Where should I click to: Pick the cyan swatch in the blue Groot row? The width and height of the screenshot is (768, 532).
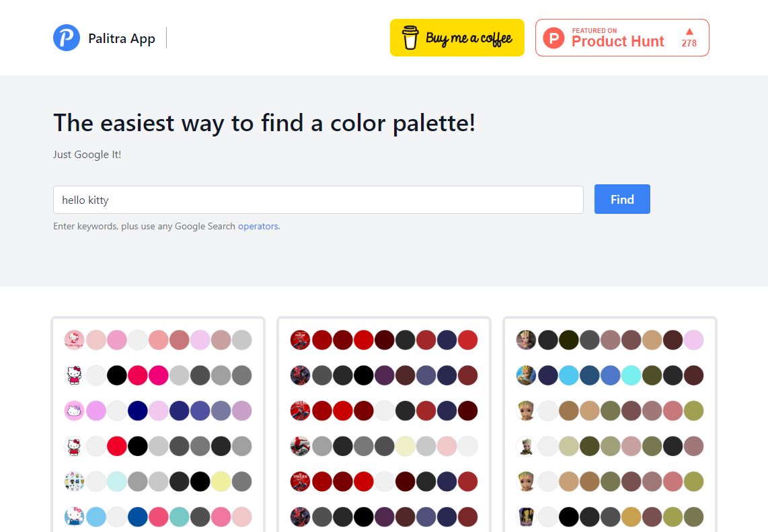(631, 375)
